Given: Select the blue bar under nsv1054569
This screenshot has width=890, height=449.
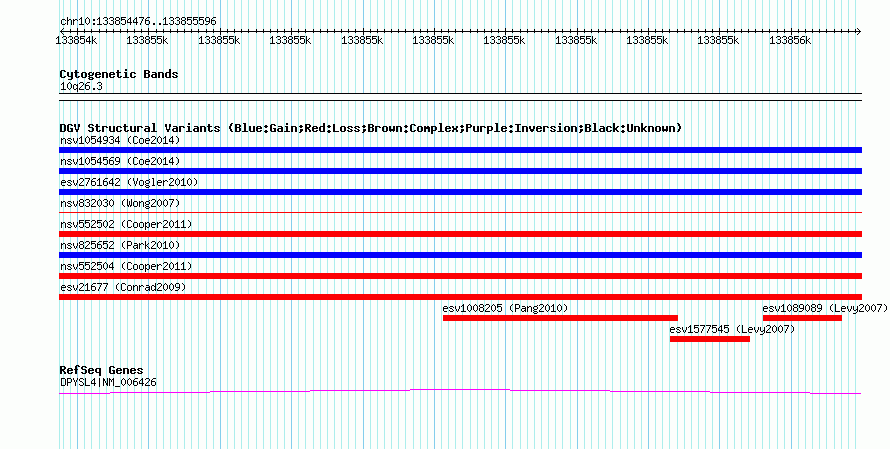Looking at the screenshot, I should [460, 171].
